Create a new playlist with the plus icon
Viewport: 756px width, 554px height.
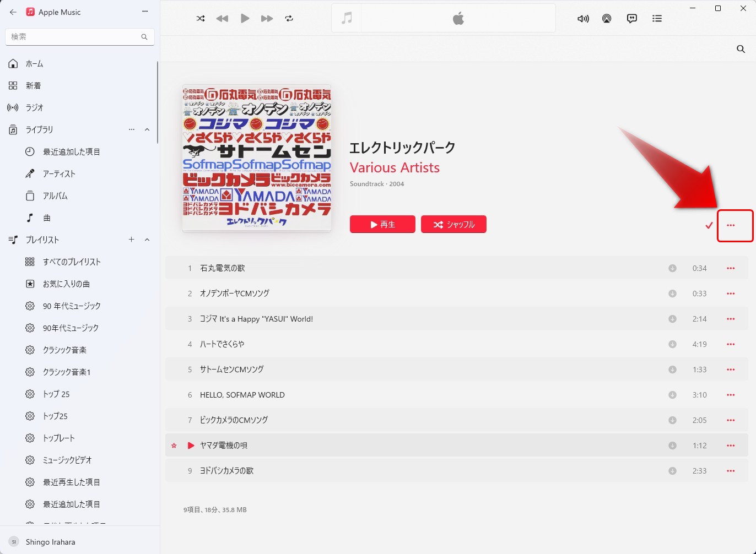(131, 240)
